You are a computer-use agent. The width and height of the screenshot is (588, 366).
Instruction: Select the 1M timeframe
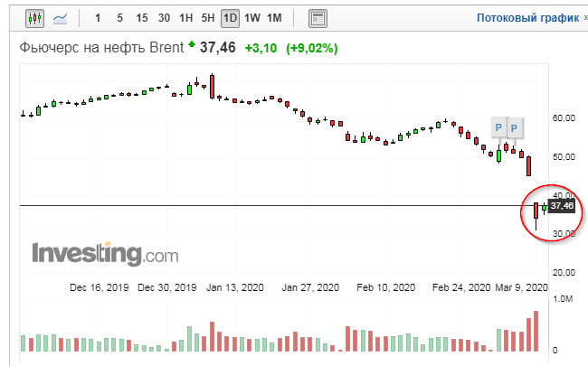(274, 18)
